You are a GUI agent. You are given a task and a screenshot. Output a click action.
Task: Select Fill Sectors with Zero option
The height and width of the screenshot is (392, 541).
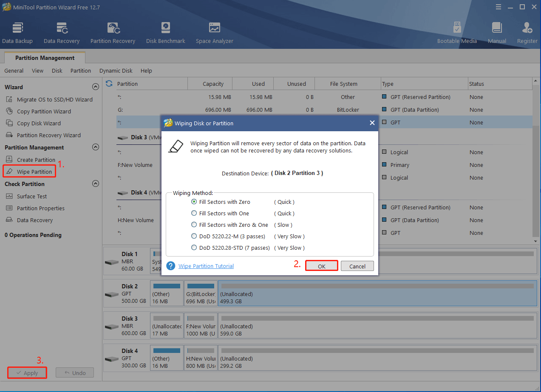point(194,202)
